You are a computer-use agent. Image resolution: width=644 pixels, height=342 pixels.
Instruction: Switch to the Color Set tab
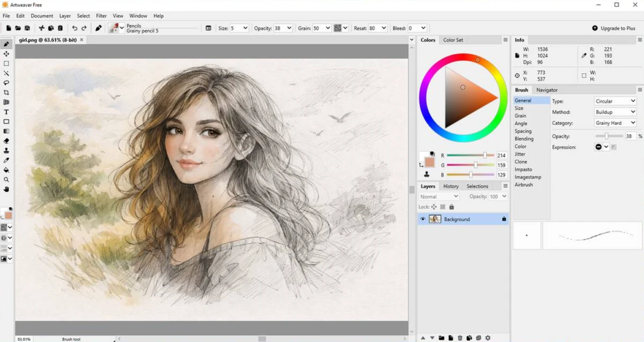pos(453,40)
